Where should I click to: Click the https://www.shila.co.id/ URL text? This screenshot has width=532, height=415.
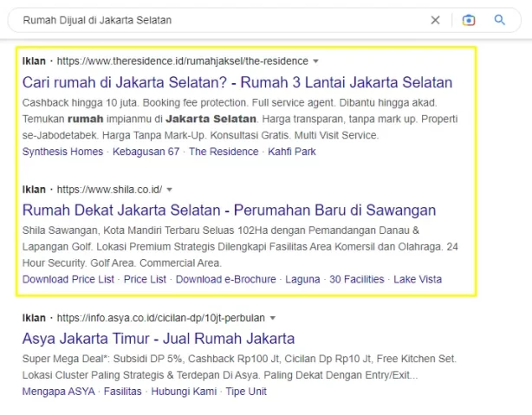pos(109,190)
